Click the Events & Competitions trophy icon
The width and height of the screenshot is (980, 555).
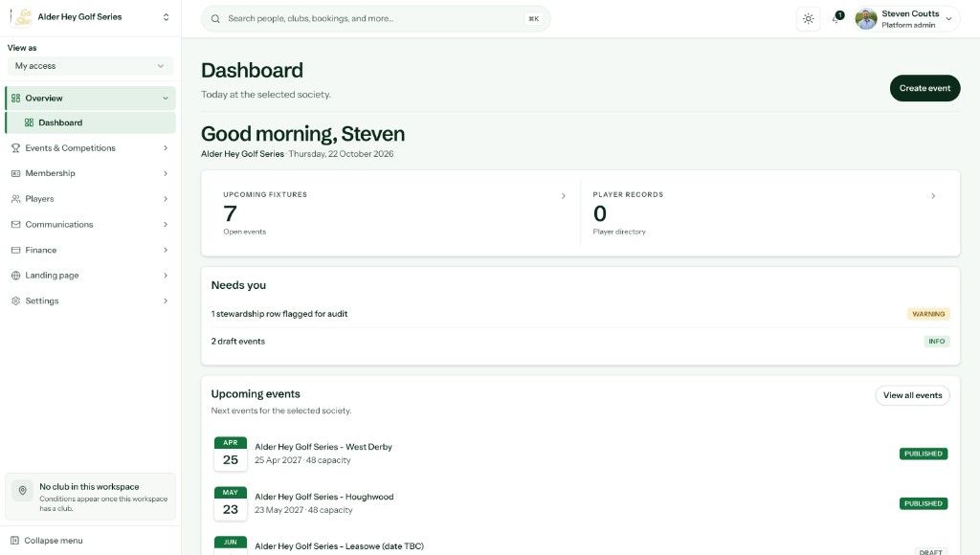pos(15,148)
